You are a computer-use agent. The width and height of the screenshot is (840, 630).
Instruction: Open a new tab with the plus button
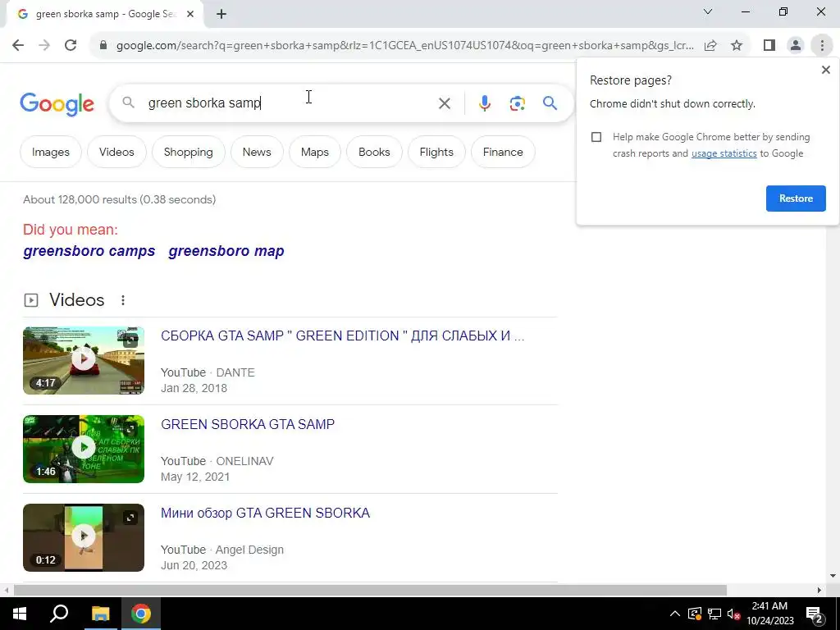[x=221, y=15]
